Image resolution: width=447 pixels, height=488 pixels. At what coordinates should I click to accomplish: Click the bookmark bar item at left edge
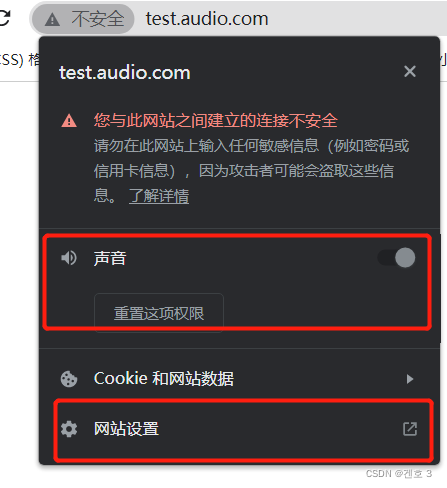(20, 60)
